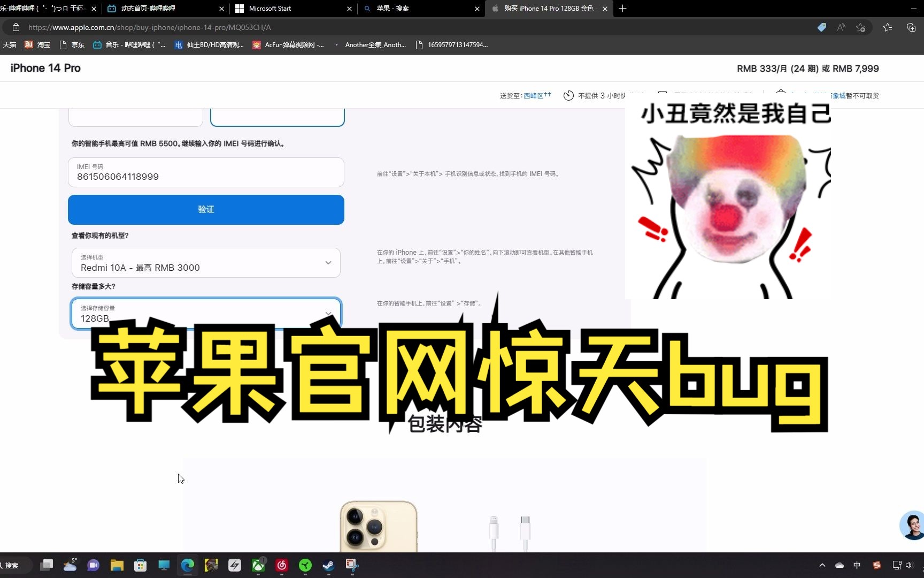Switch to the Microsoft Start tab
The height and width of the screenshot is (578, 924).
[294, 9]
